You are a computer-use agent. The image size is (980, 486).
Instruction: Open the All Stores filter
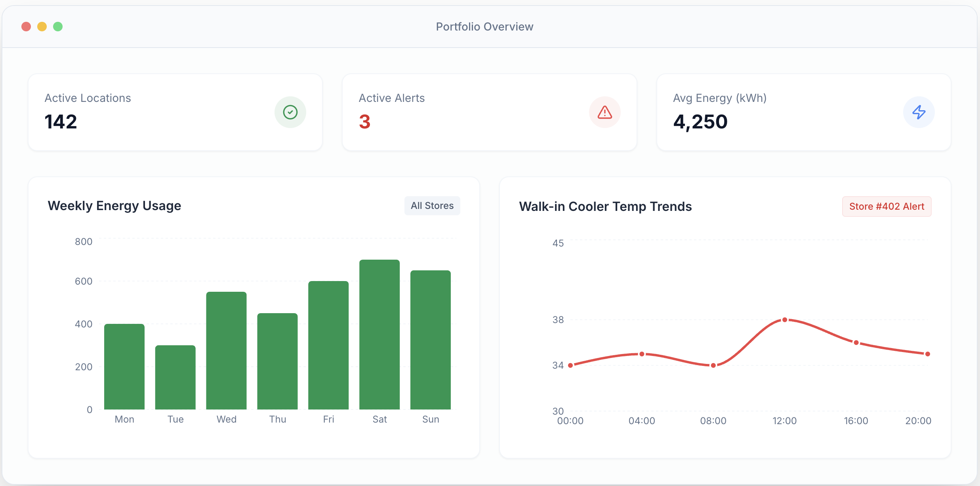pyautogui.click(x=432, y=206)
